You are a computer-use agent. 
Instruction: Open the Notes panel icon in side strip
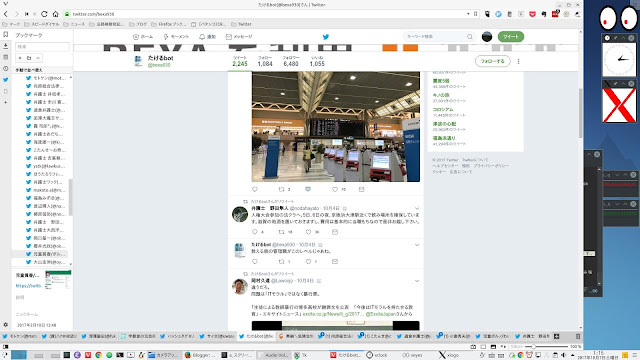pyautogui.click(x=5, y=57)
